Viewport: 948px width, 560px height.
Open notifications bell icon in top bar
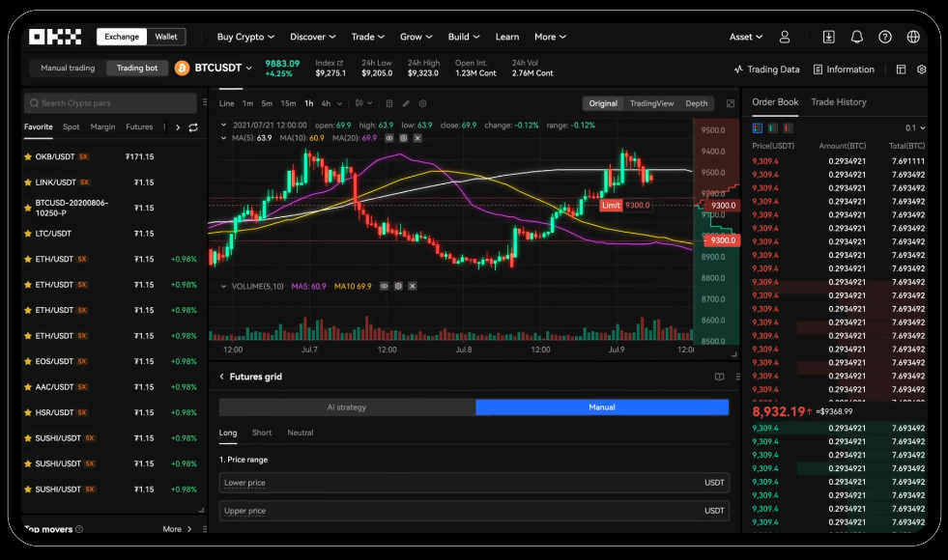tap(856, 36)
